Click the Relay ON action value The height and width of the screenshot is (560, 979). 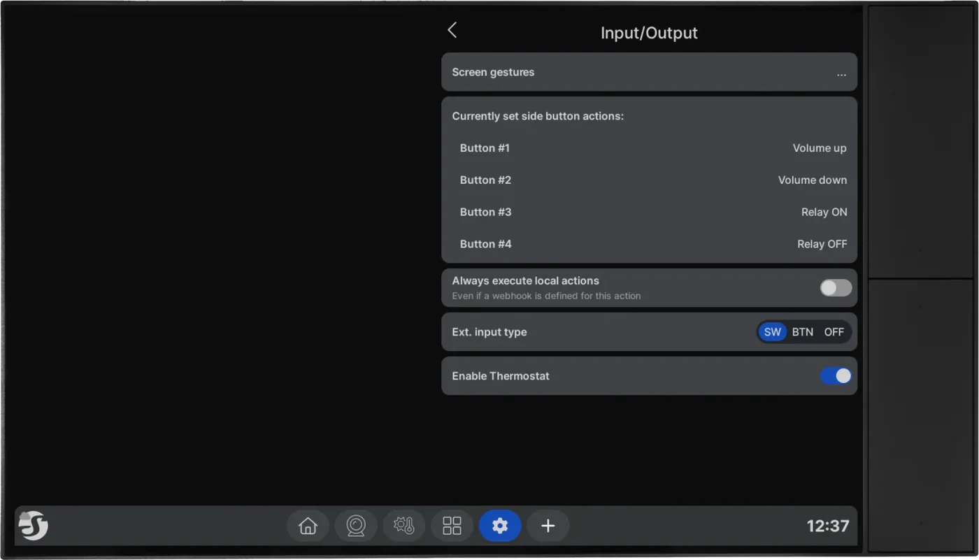[824, 213]
